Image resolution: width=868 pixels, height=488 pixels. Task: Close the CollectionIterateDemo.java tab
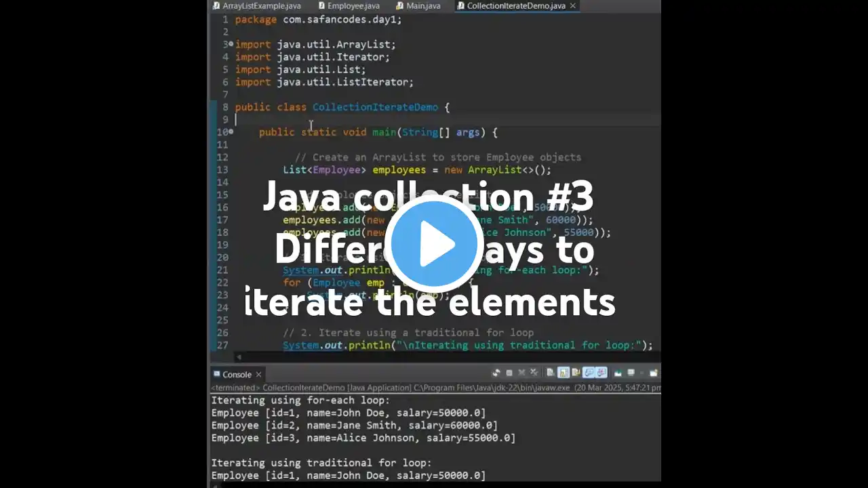click(572, 5)
